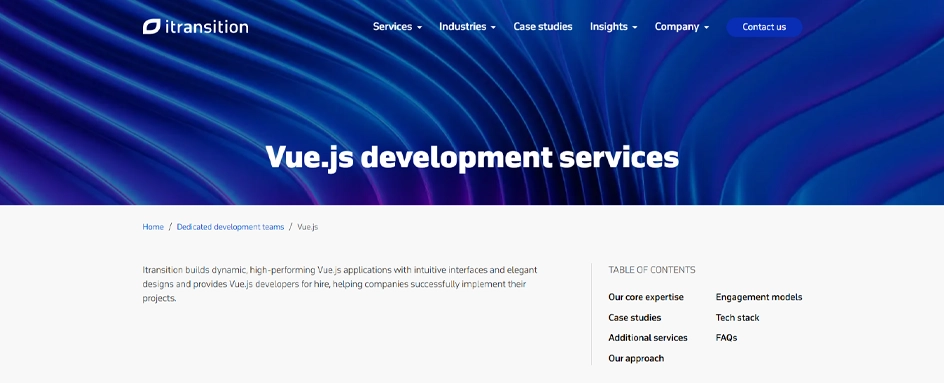Expand the Services dropdown arrow
Viewport: 944px width, 383px height.
tap(419, 28)
